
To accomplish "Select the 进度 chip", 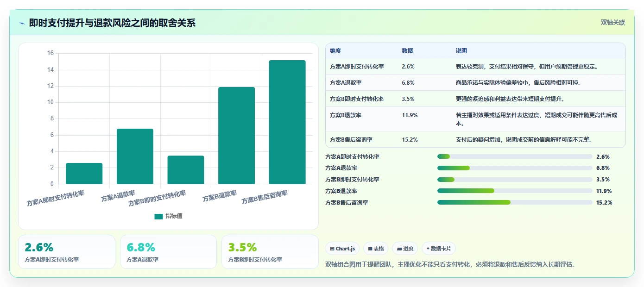I will pos(405,249).
